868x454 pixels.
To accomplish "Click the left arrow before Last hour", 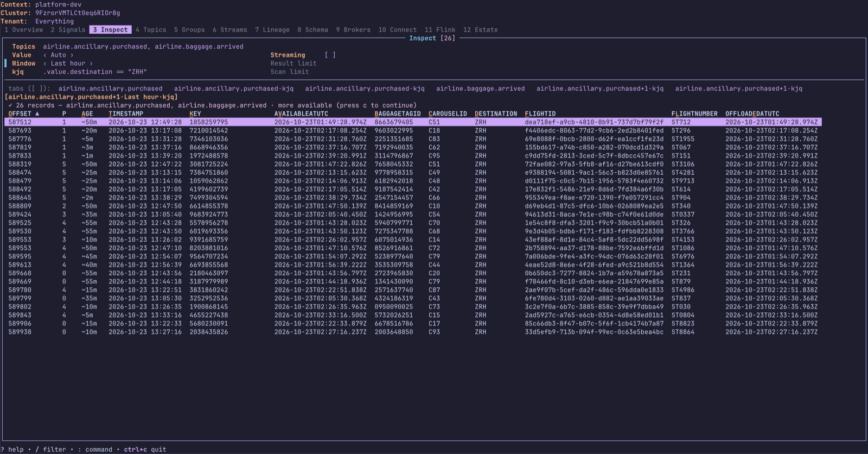I will click(x=45, y=64).
